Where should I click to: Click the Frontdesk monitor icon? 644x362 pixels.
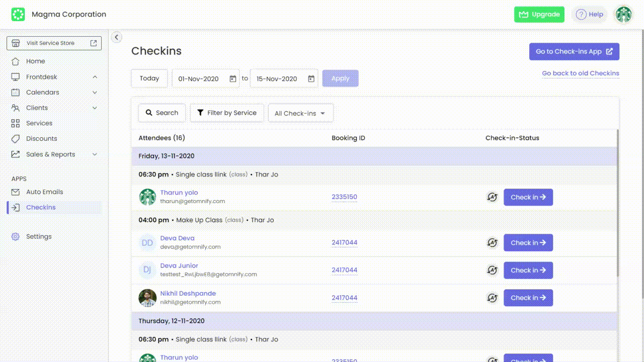[x=16, y=77]
